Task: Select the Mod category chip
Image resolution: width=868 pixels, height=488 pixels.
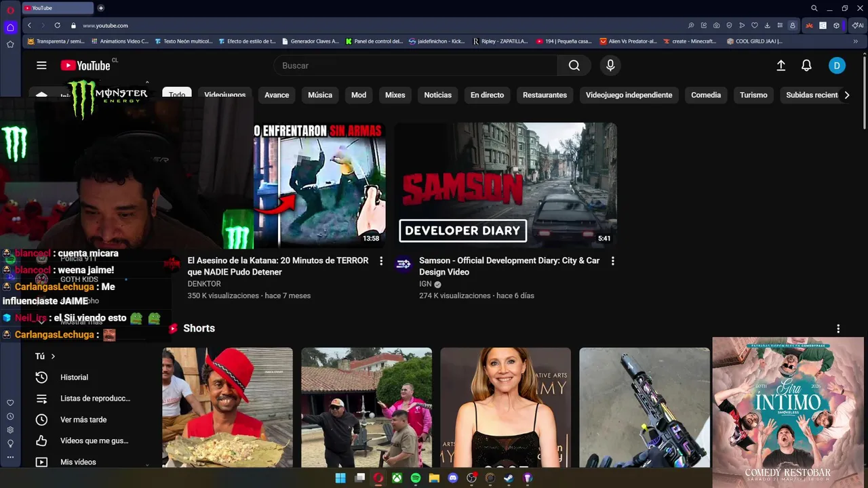Action: tap(359, 95)
